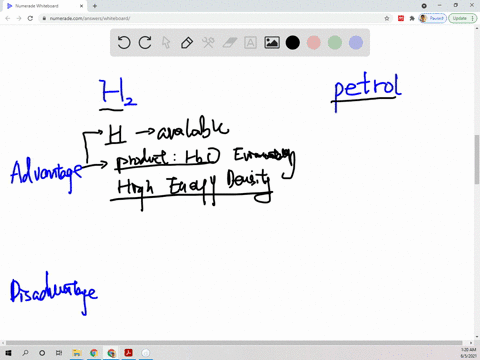Choose the pink ink color
The width and height of the screenshot is (480, 360).
[x=314, y=43]
